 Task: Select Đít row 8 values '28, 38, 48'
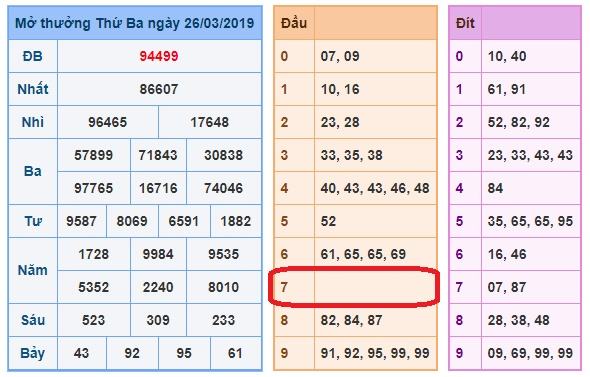pos(519,320)
